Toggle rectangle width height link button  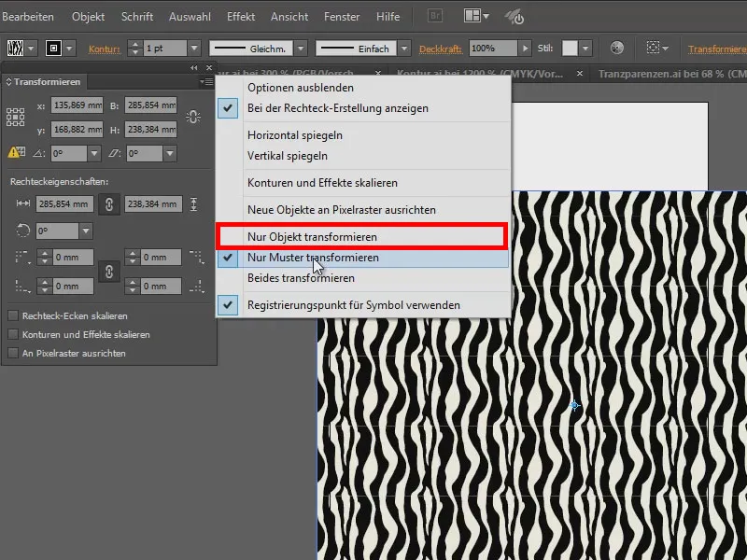[109, 204]
